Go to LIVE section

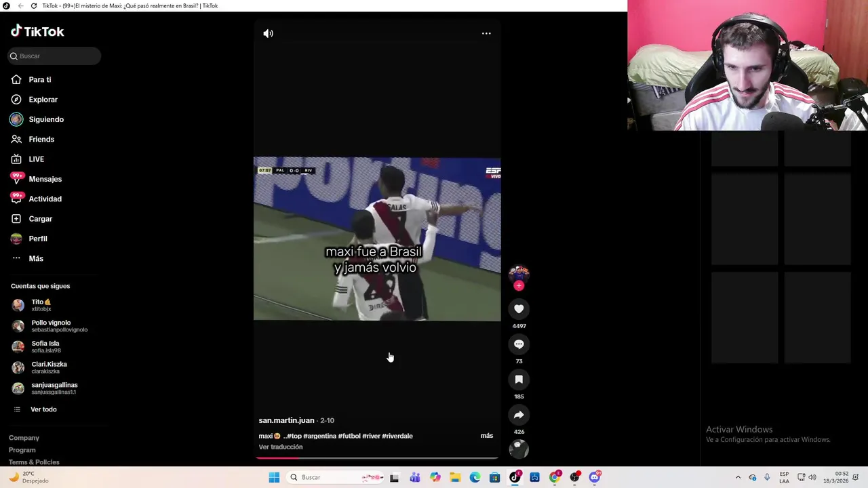click(x=36, y=159)
